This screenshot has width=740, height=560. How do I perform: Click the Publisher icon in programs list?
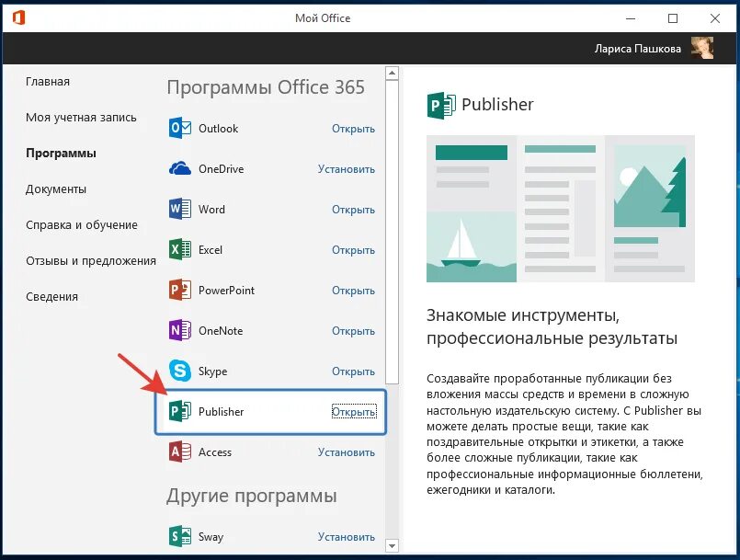pos(180,411)
